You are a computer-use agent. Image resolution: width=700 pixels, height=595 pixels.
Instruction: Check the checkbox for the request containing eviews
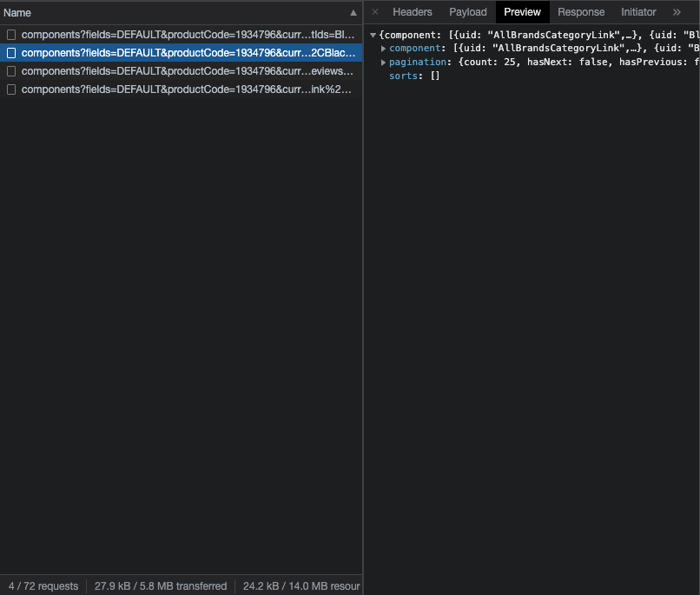pos(11,70)
